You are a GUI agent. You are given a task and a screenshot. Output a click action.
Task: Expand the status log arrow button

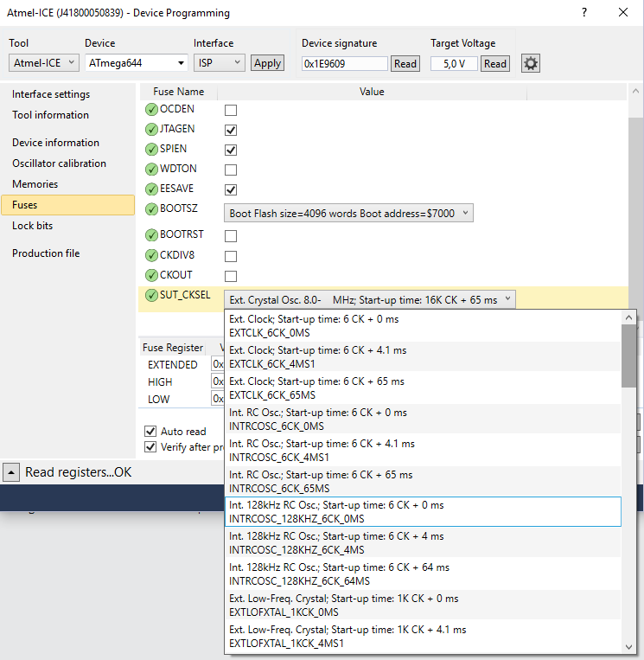(x=11, y=472)
